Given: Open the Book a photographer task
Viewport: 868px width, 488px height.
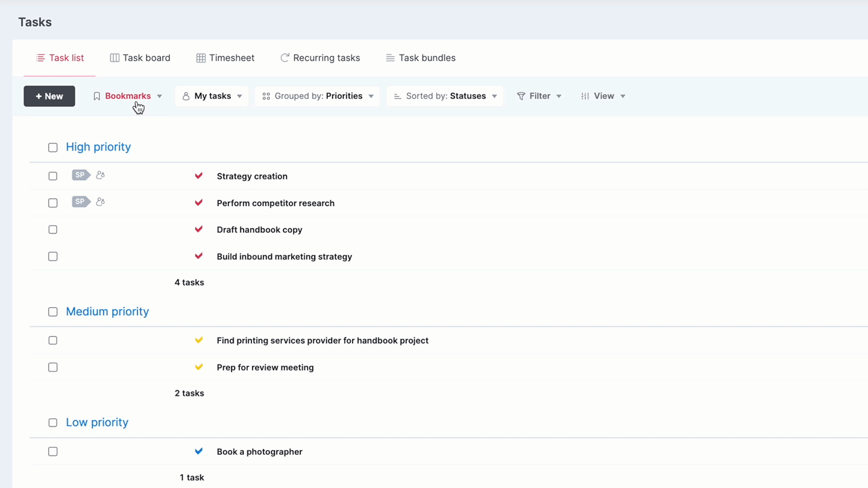Looking at the screenshot, I should pyautogui.click(x=259, y=452).
